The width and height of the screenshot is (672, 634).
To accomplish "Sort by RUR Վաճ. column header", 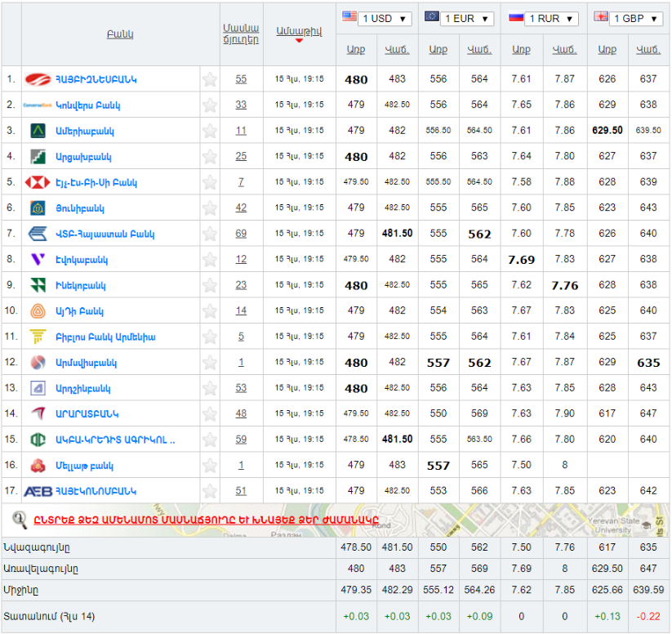I will [564, 50].
